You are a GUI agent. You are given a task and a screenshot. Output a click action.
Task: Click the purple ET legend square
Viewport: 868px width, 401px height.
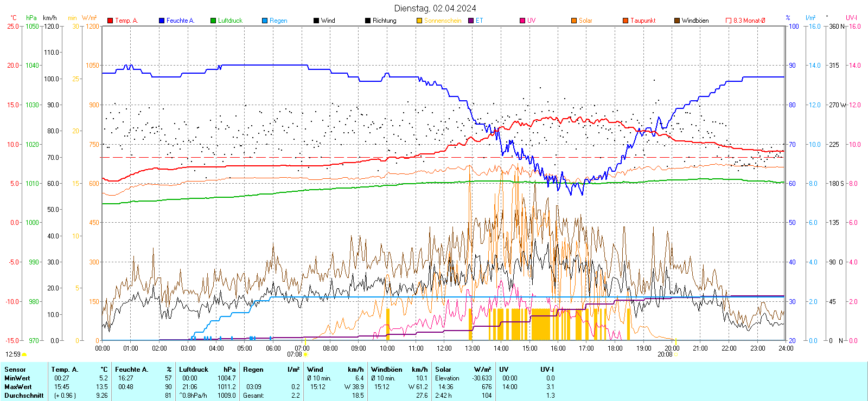click(471, 21)
